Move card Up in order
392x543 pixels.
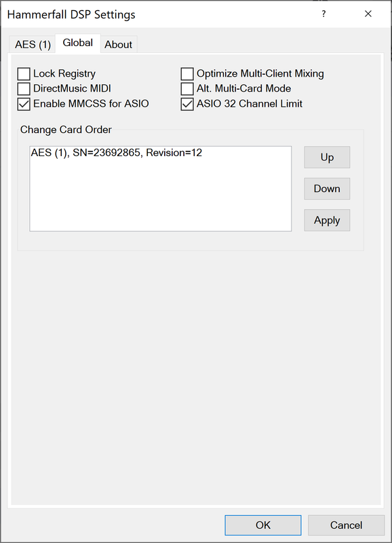[327, 157]
